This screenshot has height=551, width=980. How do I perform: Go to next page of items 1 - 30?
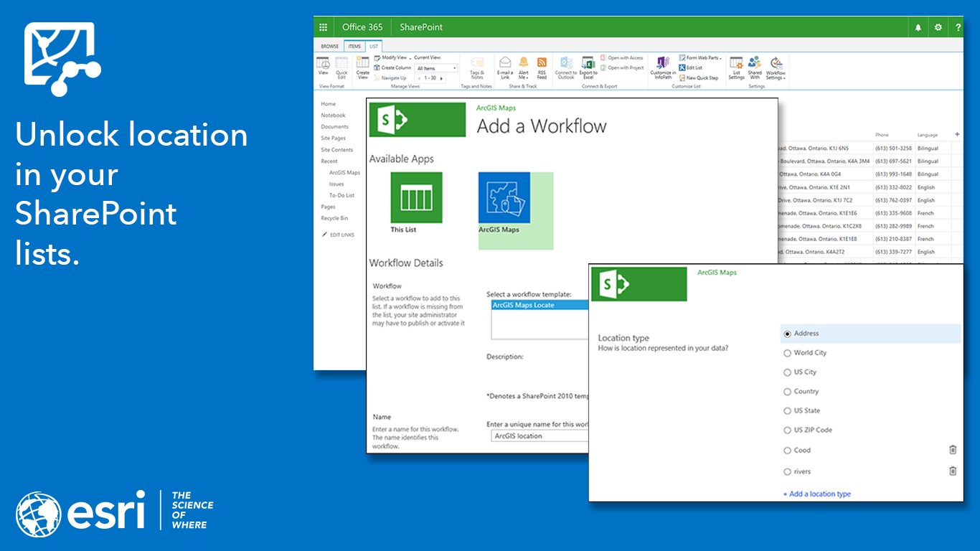point(440,77)
